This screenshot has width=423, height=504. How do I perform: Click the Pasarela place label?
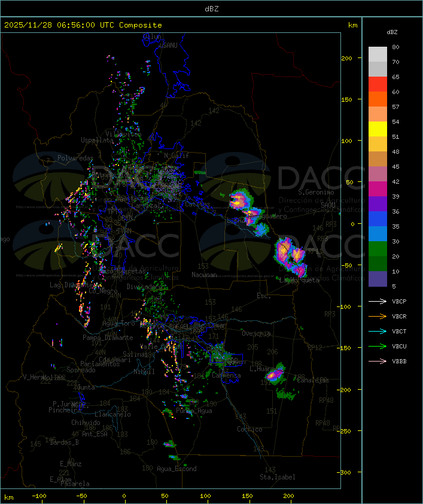point(75,484)
